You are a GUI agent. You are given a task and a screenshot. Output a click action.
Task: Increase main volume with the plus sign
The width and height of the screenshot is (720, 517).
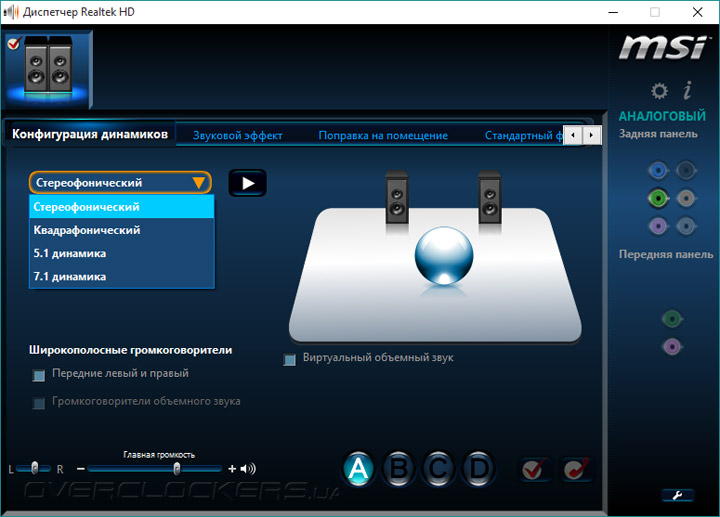232,469
